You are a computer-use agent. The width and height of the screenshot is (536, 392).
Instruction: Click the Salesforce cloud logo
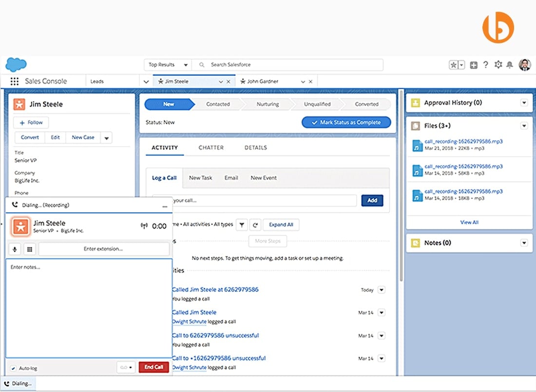16,64
